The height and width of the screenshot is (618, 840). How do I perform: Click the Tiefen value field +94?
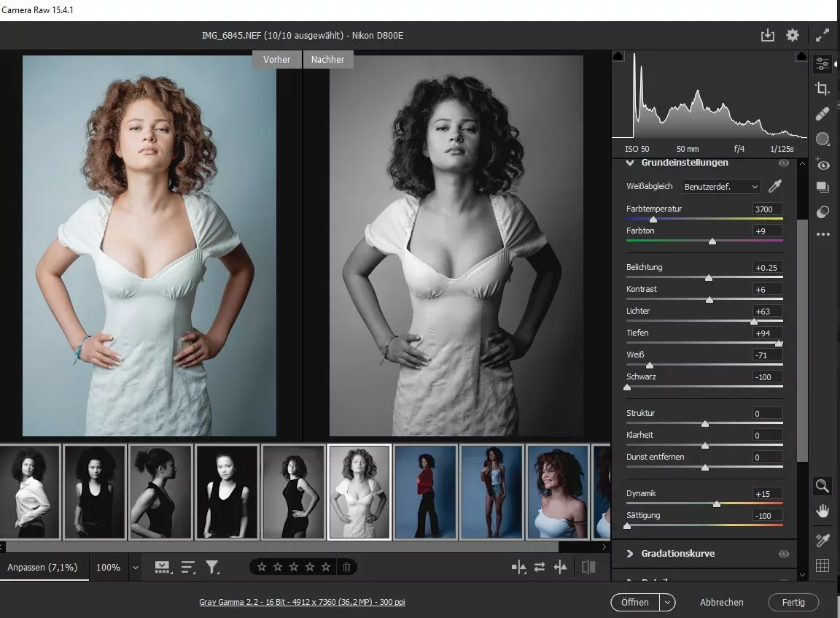tap(767, 333)
